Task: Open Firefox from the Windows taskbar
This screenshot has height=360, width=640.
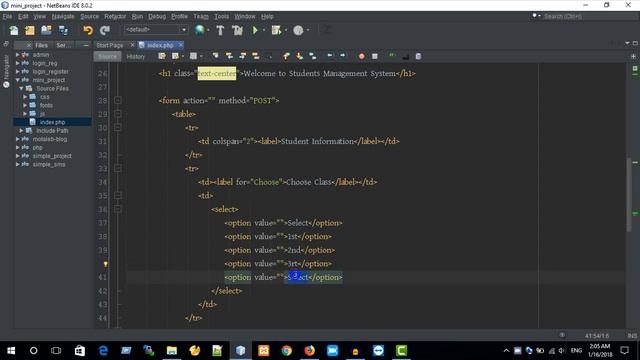Action: pos(309,351)
